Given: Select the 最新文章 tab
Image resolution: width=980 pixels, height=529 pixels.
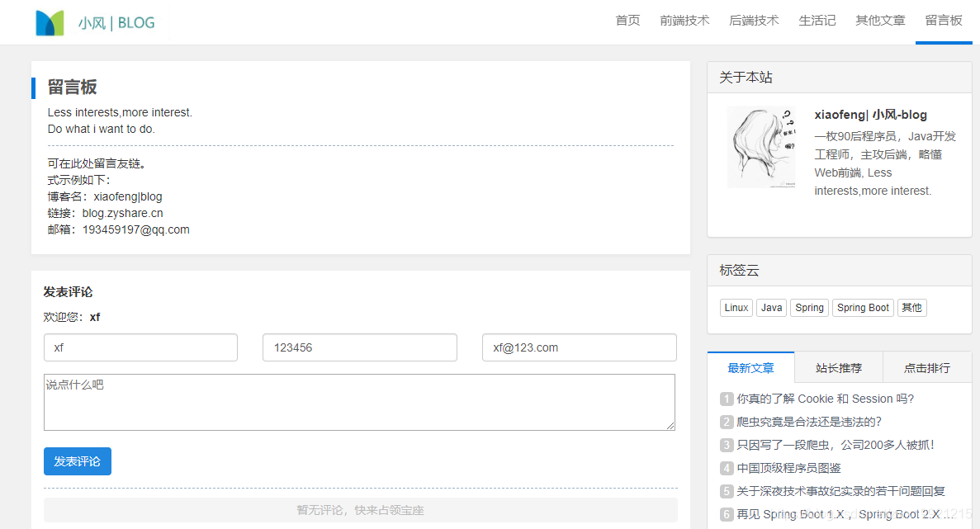Looking at the screenshot, I should (750, 367).
